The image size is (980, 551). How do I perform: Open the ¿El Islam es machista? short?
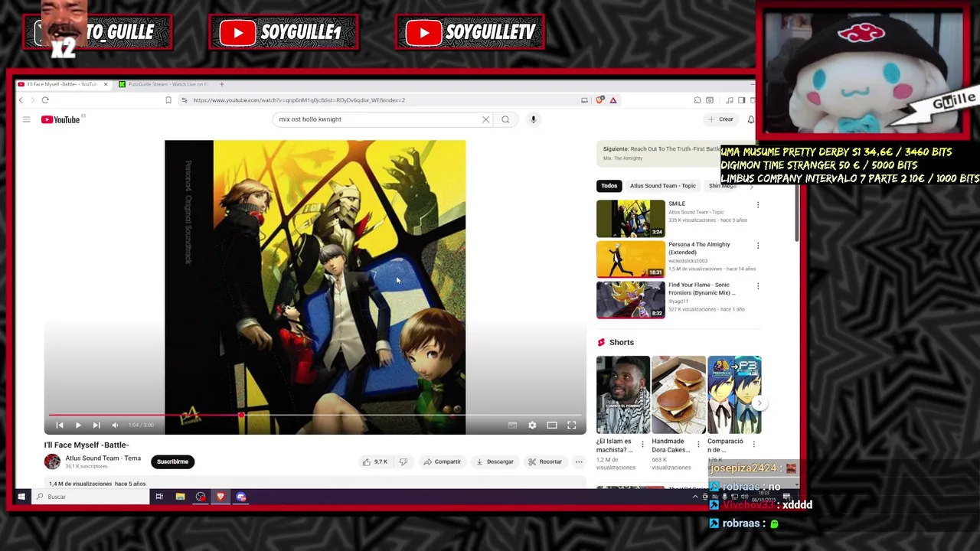point(622,395)
